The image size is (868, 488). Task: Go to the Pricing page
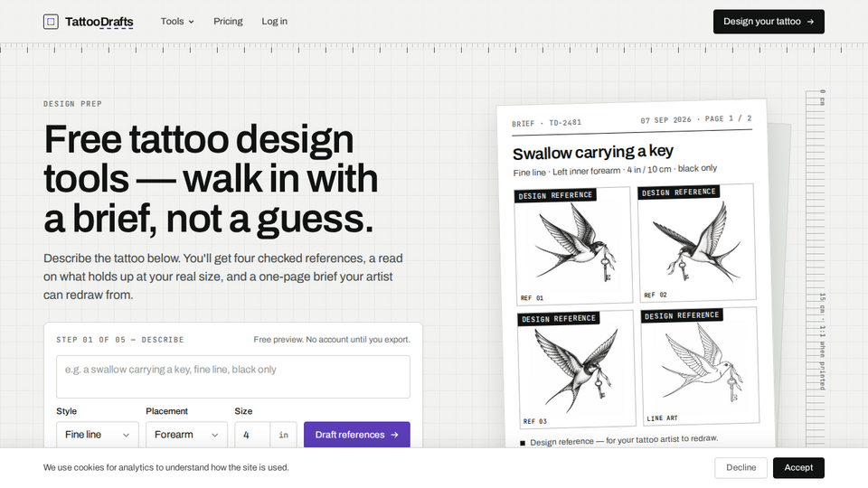click(x=228, y=22)
